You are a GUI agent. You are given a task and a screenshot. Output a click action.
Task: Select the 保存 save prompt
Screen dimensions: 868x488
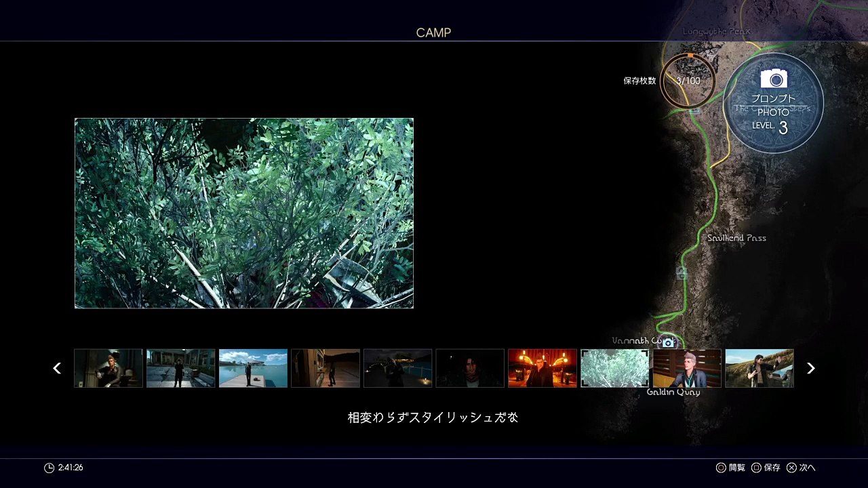766,468
